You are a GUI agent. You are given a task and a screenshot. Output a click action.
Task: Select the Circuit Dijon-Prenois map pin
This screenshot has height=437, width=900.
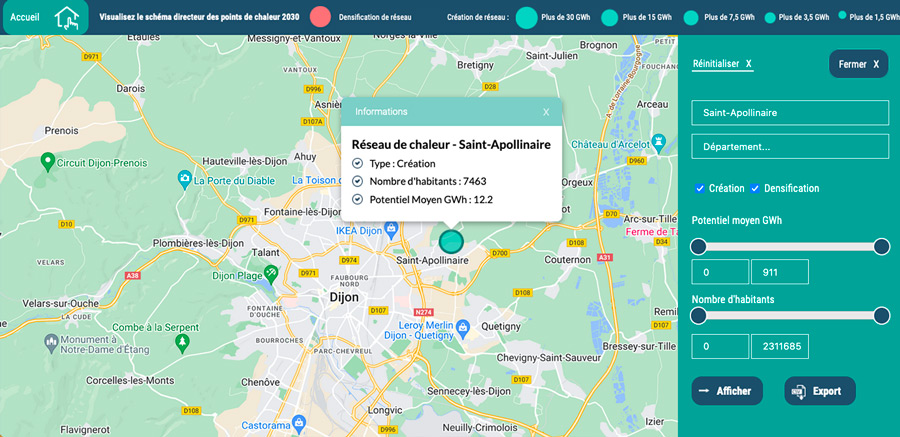pos(46,161)
